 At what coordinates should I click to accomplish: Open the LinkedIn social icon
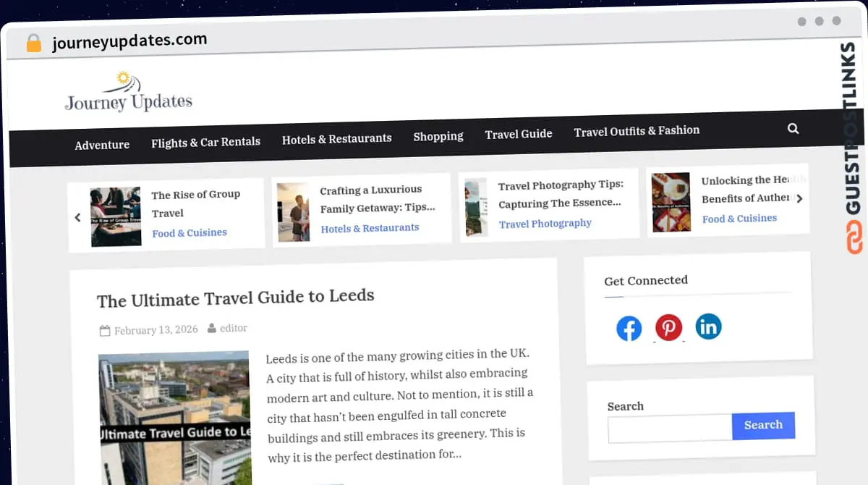(708, 326)
